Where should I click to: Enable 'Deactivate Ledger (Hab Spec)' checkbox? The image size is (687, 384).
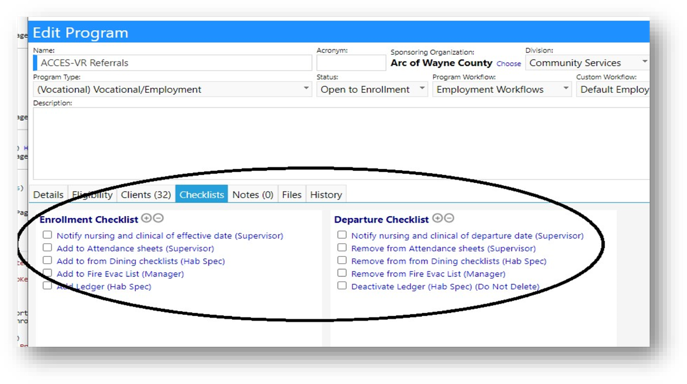[342, 286]
